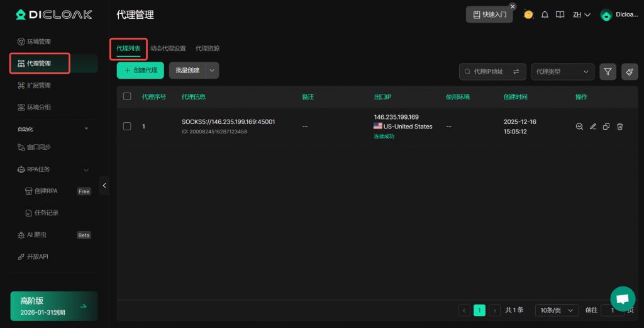This screenshot has width=644, height=328.
Task: Click the detect proxy magnifier icon
Action: click(x=579, y=127)
